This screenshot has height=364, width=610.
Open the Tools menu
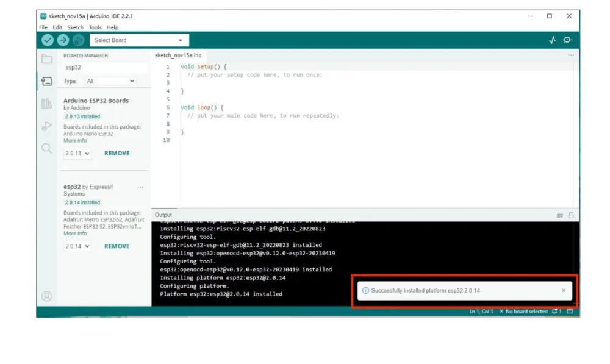(x=95, y=27)
